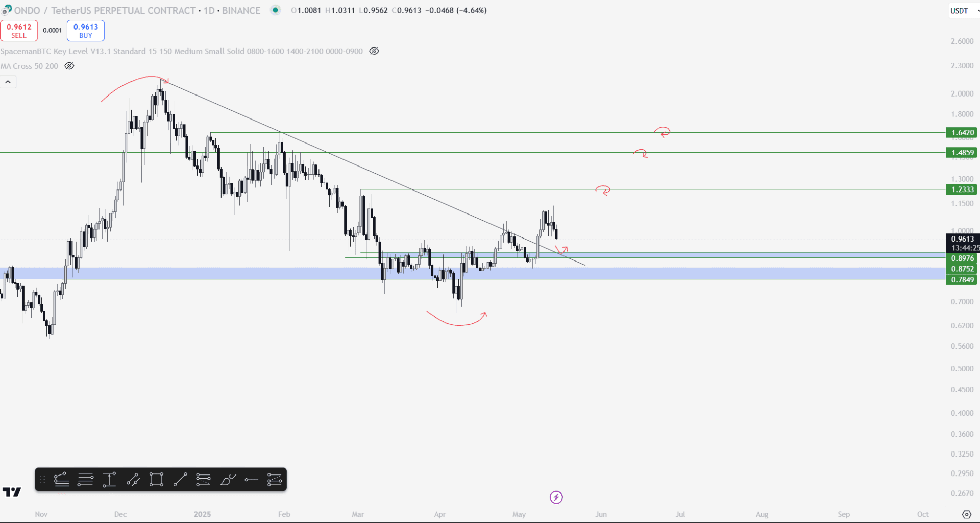980x523 pixels.
Task: Click the Oct label on time axis
Action: click(x=923, y=514)
